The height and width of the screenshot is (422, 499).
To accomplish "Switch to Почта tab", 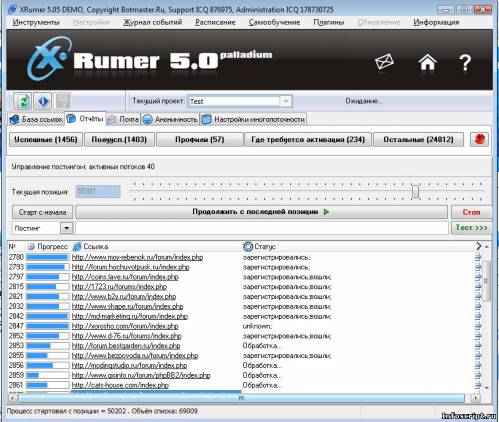I will point(123,119).
